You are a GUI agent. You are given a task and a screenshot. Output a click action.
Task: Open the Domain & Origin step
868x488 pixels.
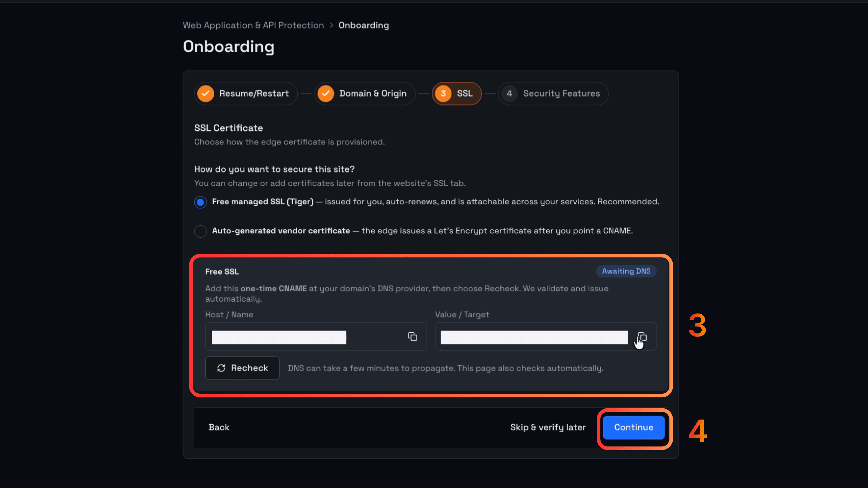365,94
